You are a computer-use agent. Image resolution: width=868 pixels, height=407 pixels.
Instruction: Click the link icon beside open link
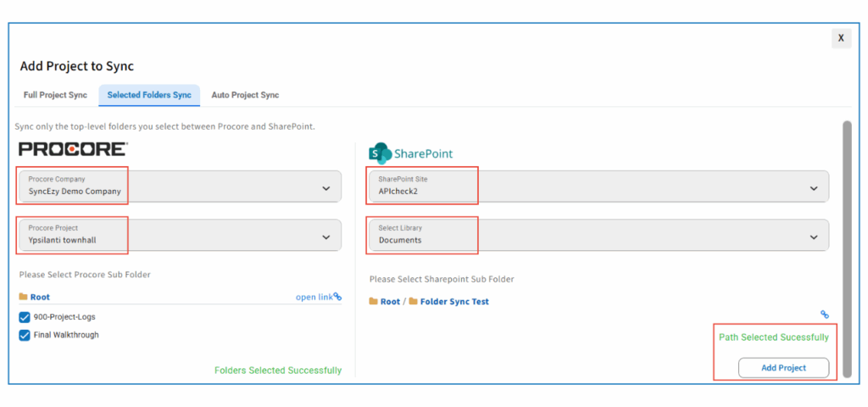(337, 297)
